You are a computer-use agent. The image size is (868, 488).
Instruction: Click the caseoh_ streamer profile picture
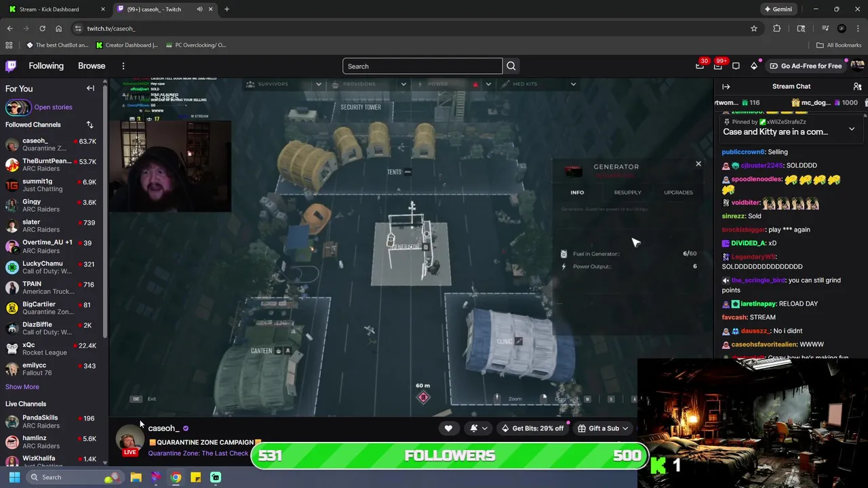(x=129, y=439)
